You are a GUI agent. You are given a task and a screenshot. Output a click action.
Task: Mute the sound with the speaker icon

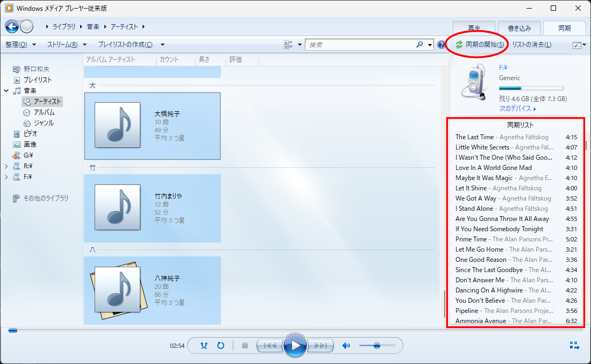tap(346, 346)
